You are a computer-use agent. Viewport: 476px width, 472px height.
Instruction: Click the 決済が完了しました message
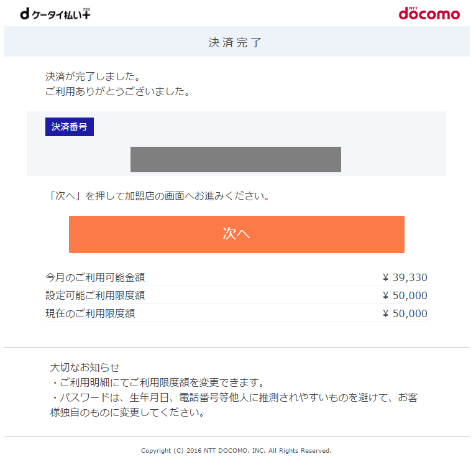[93, 76]
